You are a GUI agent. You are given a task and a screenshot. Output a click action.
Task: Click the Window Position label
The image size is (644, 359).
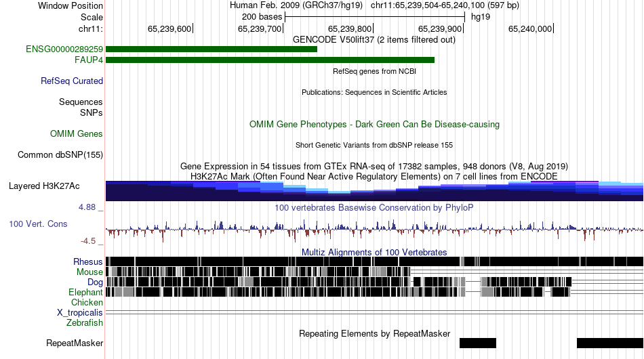(x=71, y=5)
